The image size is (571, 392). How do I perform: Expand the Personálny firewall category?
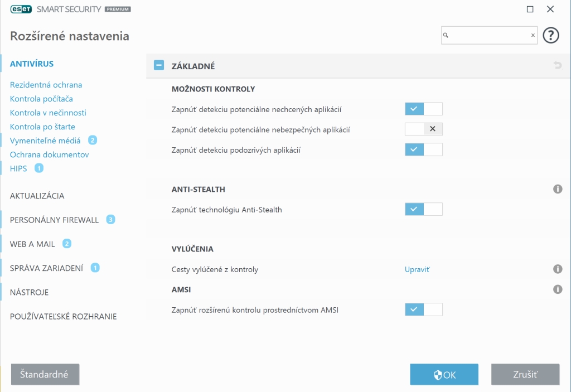coord(54,220)
